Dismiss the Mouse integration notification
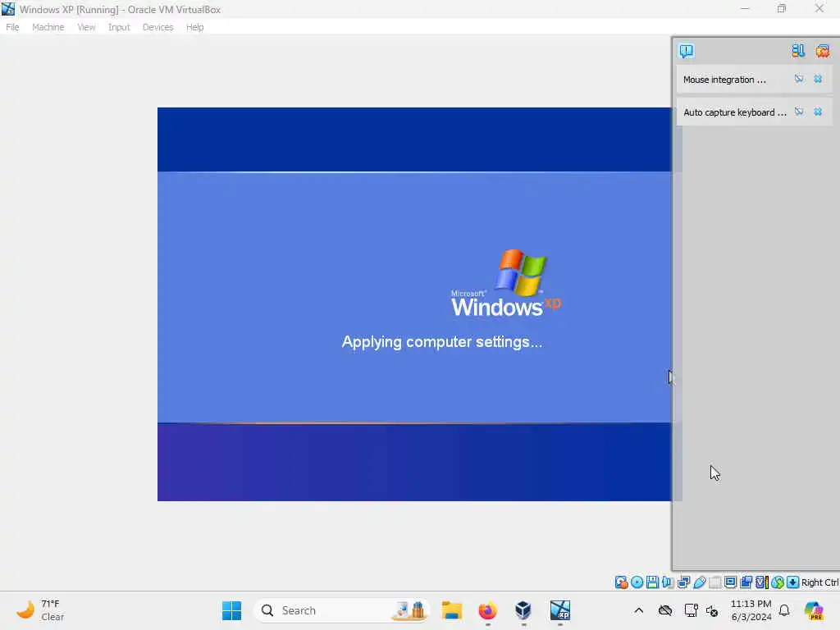 [x=818, y=80]
